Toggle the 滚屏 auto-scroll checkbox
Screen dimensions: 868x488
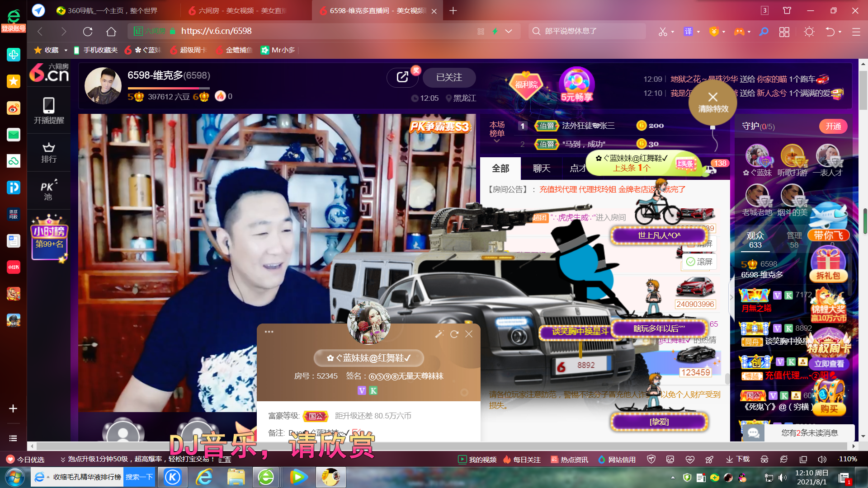[x=699, y=262]
